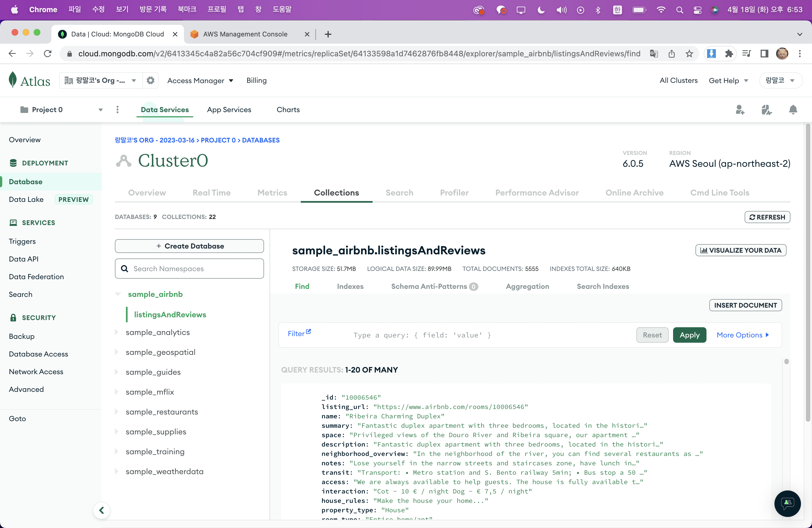Click the translate page icon
The image size is (812, 528).
[x=654, y=54]
